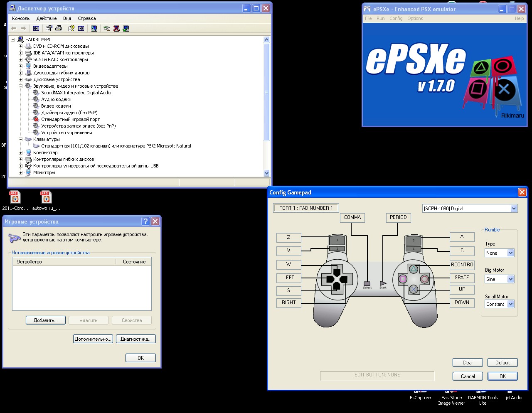
Task: Click the down arrow of Device Manager scrollbar
Action: coord(266,173)
